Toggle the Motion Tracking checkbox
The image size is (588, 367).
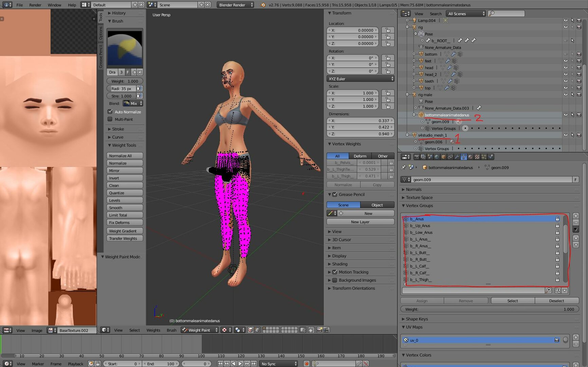click(x=335, y=272)
